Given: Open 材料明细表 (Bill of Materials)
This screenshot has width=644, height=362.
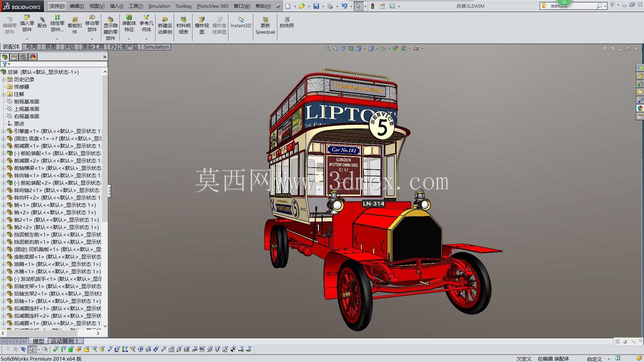Looking at the screenshot, I should pos(183,26).
